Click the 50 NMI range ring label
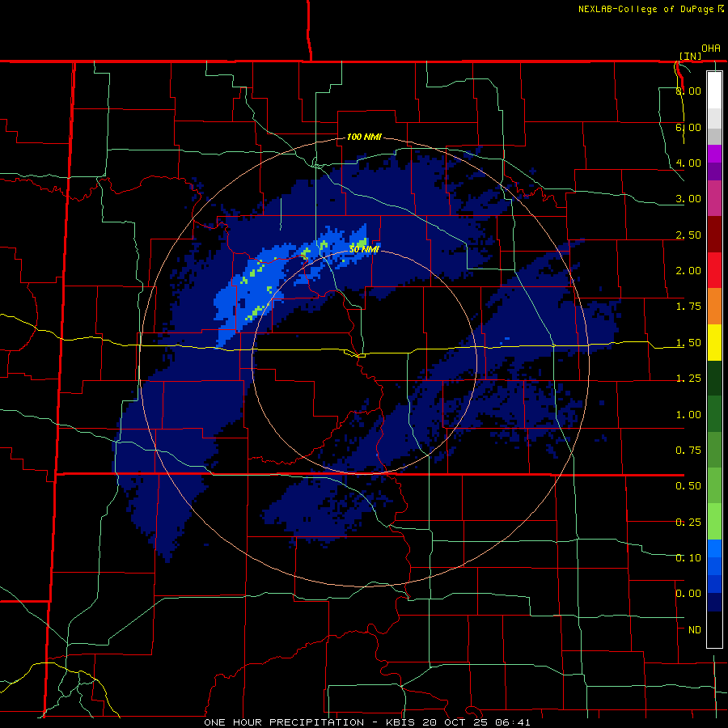Viewport: 728px width, 728px height. (364, 249)
